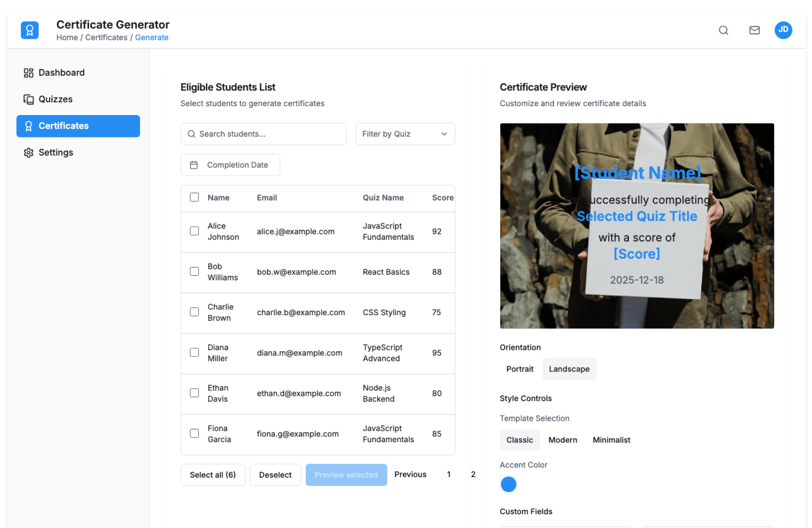Image resolution: width=812 pixels, height=528 pixels.
Task: Open the blue accent color swatch
Action: (x=508, y=484)
